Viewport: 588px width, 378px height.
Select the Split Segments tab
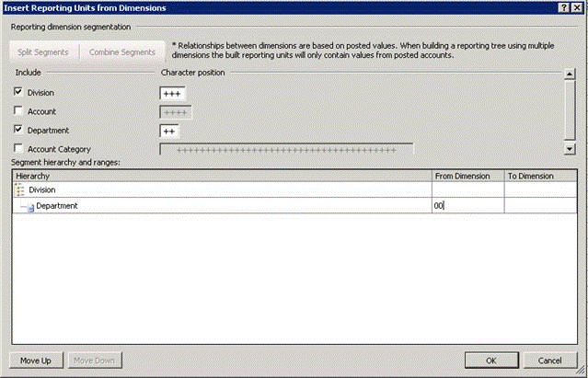pyautogui.click(x=43, y=52)
